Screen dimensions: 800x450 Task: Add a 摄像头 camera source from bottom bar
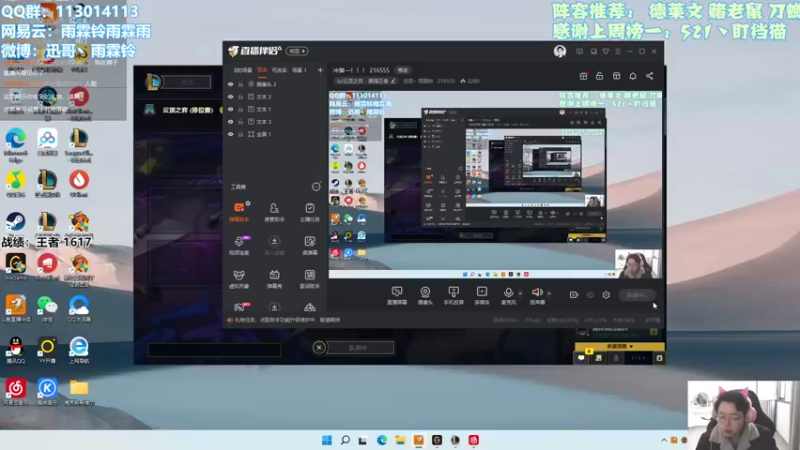click(425, 295)
